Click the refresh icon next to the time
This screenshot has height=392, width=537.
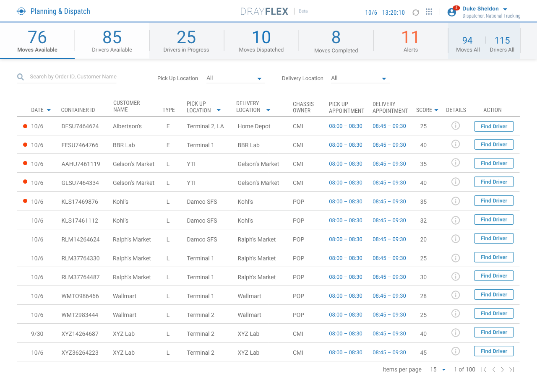416,13
